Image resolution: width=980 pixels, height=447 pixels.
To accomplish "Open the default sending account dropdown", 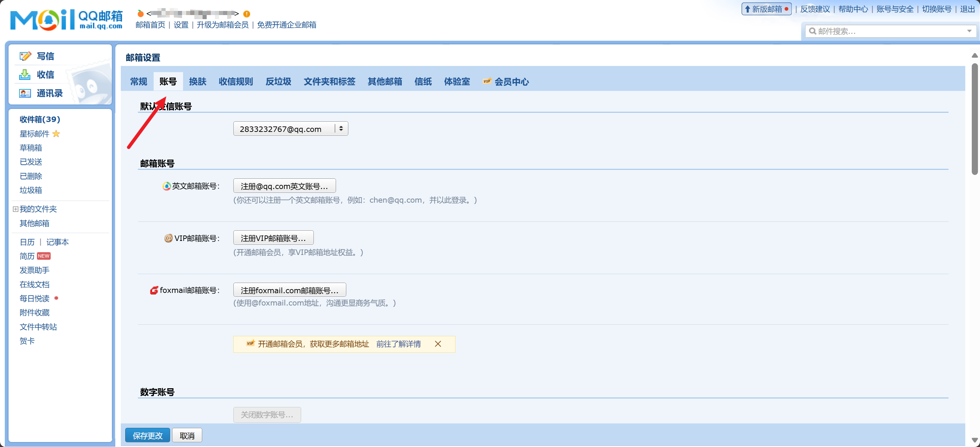I will tap(291, 129).
